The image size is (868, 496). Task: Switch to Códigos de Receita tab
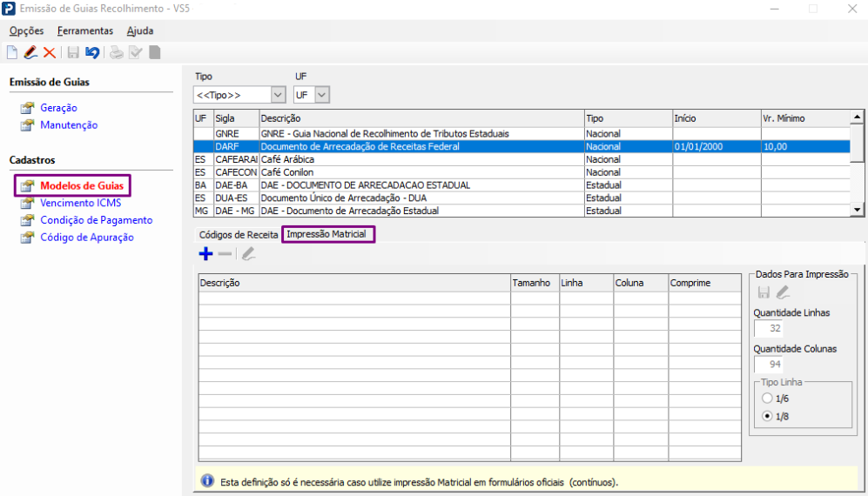tap(238, 235)
